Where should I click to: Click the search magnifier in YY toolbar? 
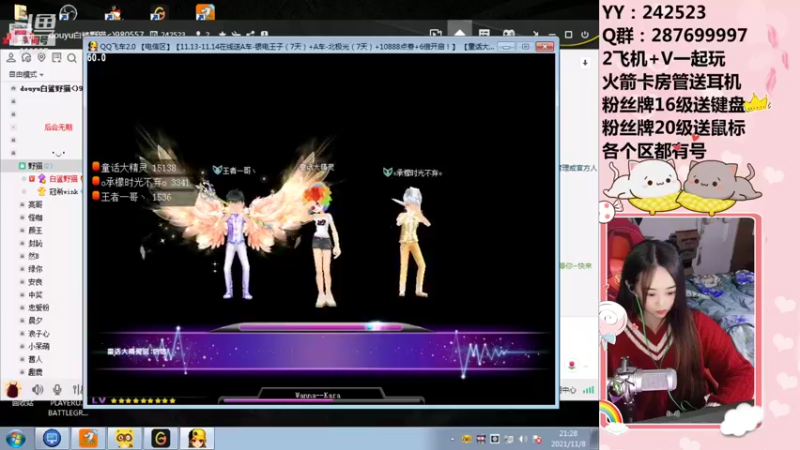[x=72, y=58]
